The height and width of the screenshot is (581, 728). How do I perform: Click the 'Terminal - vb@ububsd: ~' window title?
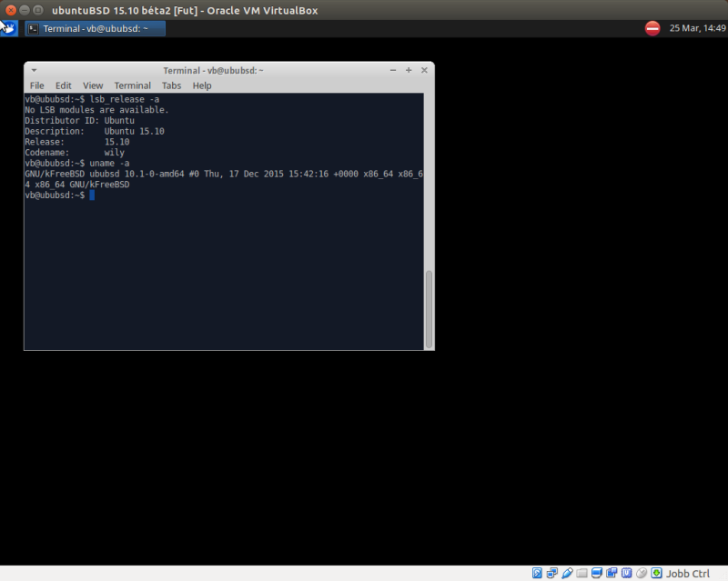pyautogui.click(x=213, y=71)
